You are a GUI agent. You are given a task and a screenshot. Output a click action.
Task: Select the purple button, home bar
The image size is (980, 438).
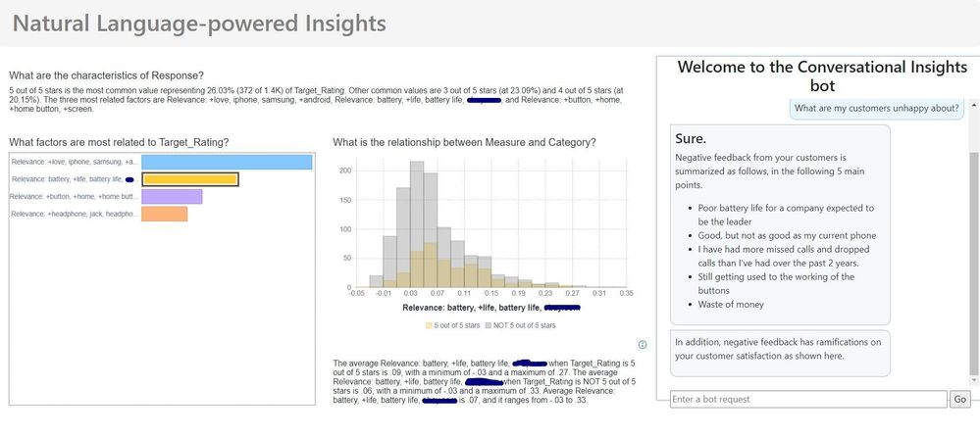pyautogui.click(x=172, y=197)
